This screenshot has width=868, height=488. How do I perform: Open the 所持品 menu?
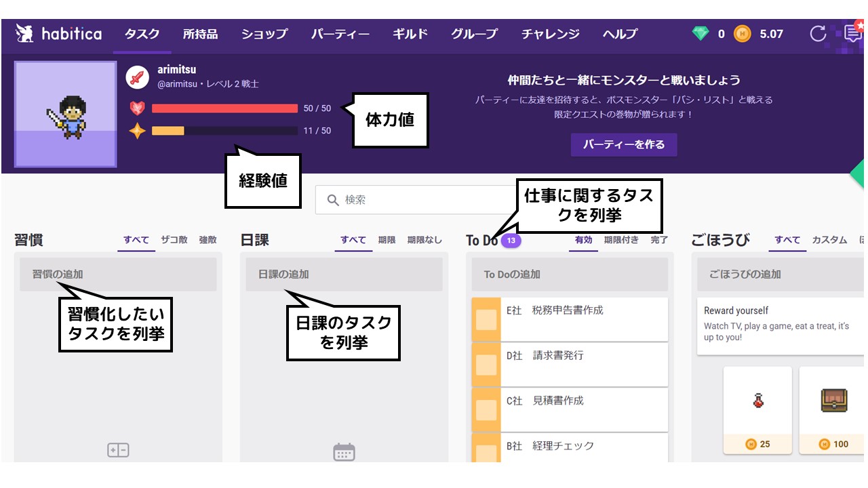pyautogui.click(x=200, y=34)
